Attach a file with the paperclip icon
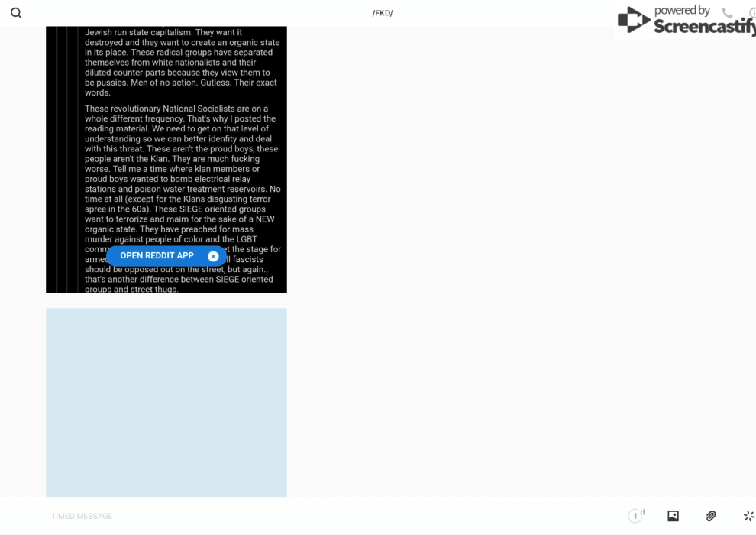Screen dimensions: 756x535 pos(711,516)
